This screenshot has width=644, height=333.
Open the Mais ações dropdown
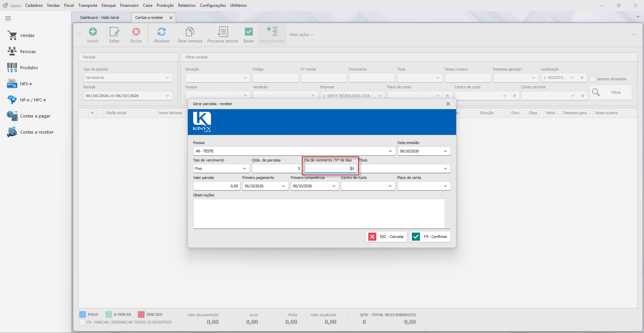coord(301,35)
